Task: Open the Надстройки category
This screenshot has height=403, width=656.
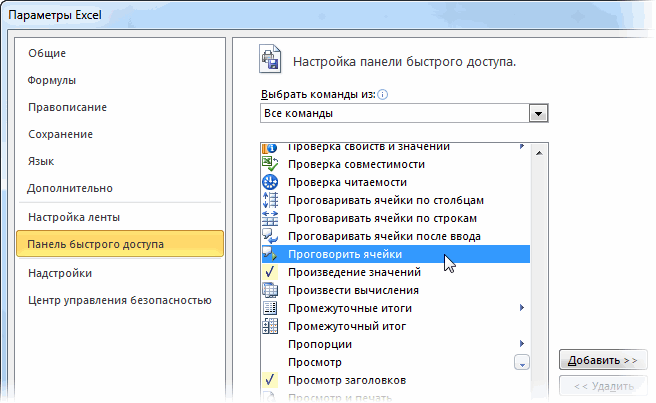Action: click(x=60, y=273)
